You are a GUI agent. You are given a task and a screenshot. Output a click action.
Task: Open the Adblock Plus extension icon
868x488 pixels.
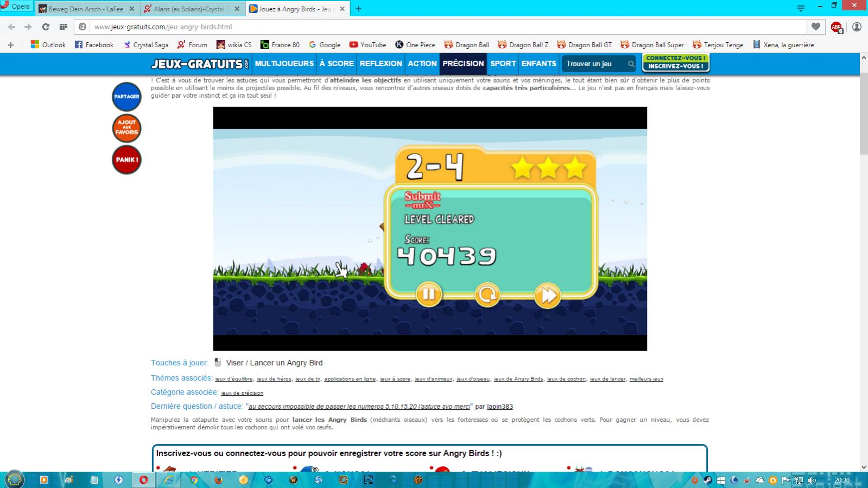tap(836, 27)
